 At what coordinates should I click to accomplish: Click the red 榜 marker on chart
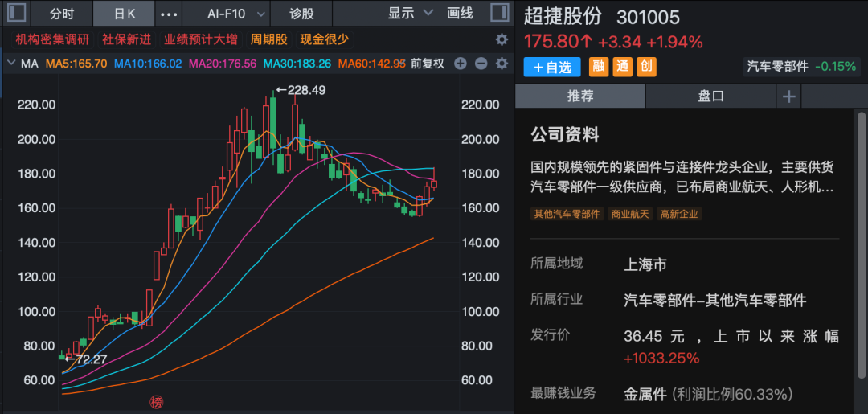[x=156, y=402]
